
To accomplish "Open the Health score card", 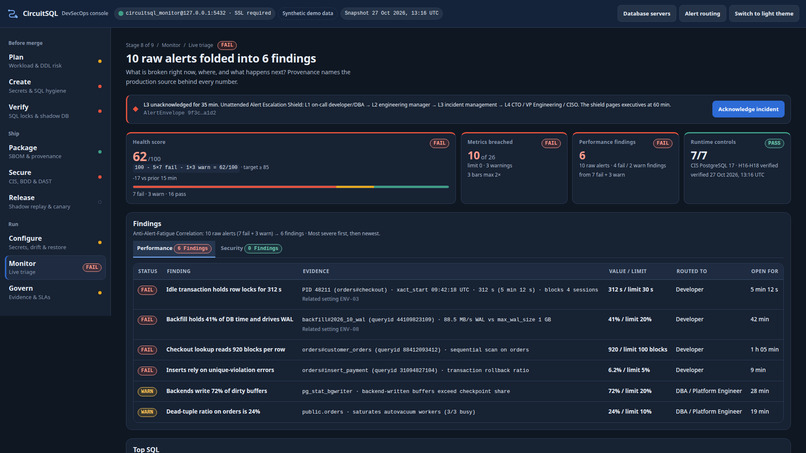I will point(291,168).
